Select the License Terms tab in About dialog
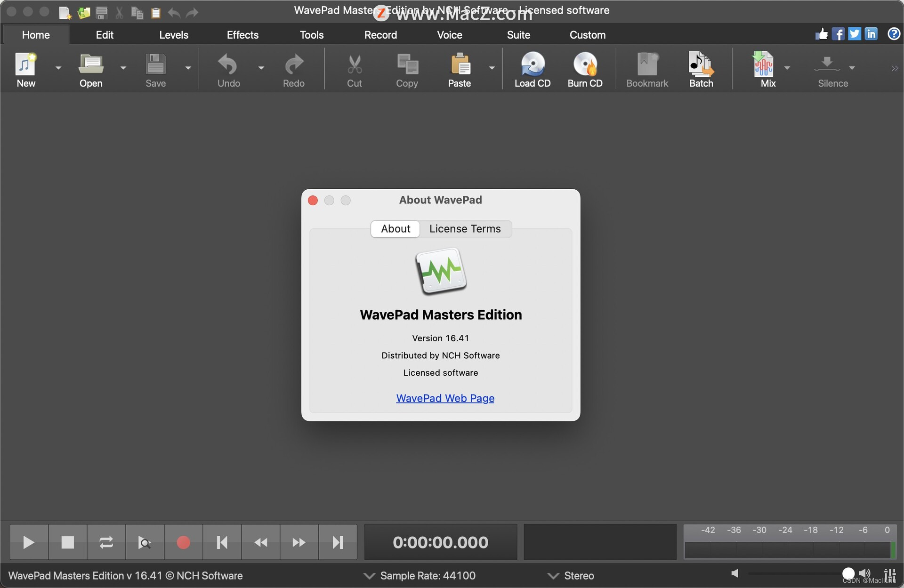The width and height of the screenshot is (904, 588). 465,229
